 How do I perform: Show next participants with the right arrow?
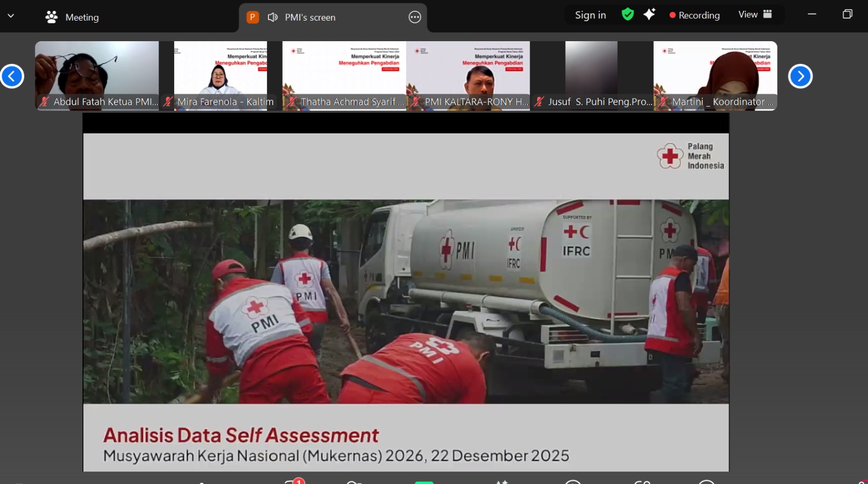click(x=800, y=76)
